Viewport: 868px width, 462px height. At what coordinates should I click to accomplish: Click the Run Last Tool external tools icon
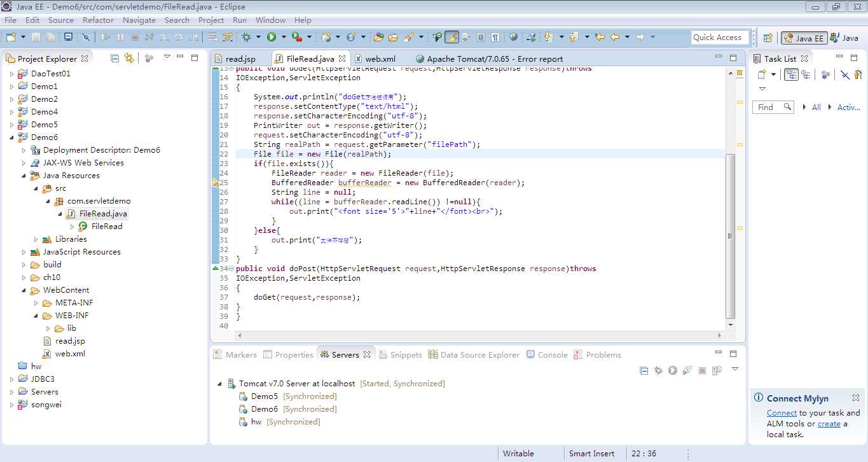pyautogui.click(x=296, y=37)
